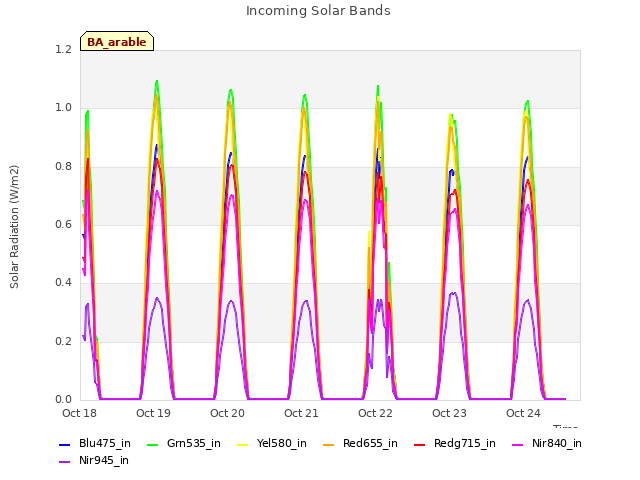Click the 0.6 y-axis tick label
Screen dimensions: 640x480
(63, 224)
